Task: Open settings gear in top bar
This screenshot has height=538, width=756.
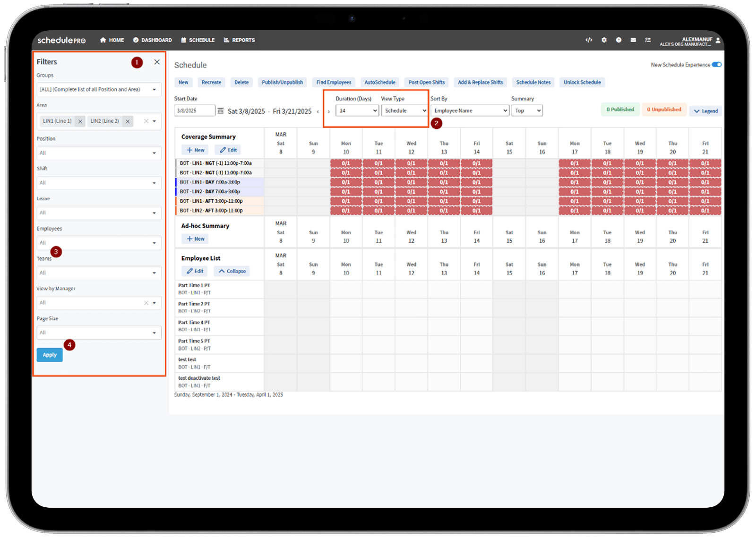Action: click(604, 40)
